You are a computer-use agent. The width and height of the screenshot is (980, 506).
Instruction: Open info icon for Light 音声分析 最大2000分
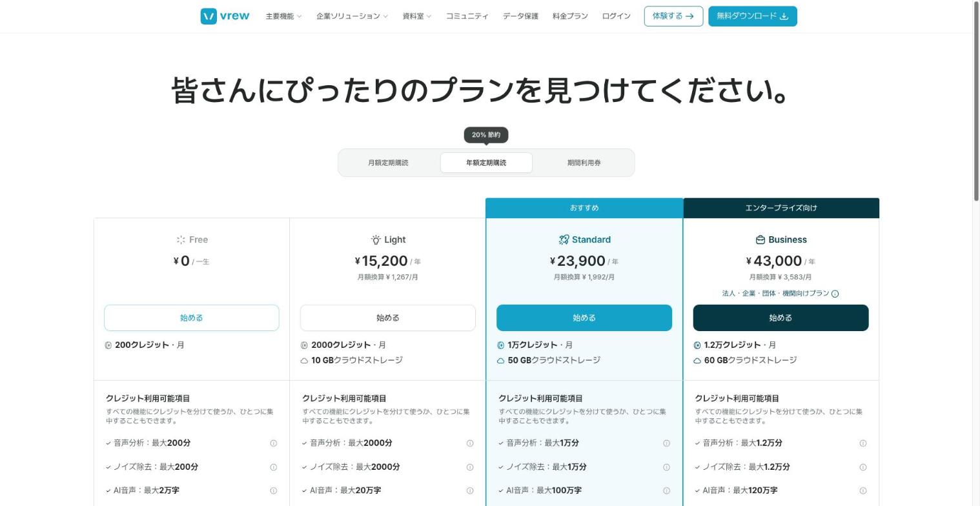(x=470, y=443)
